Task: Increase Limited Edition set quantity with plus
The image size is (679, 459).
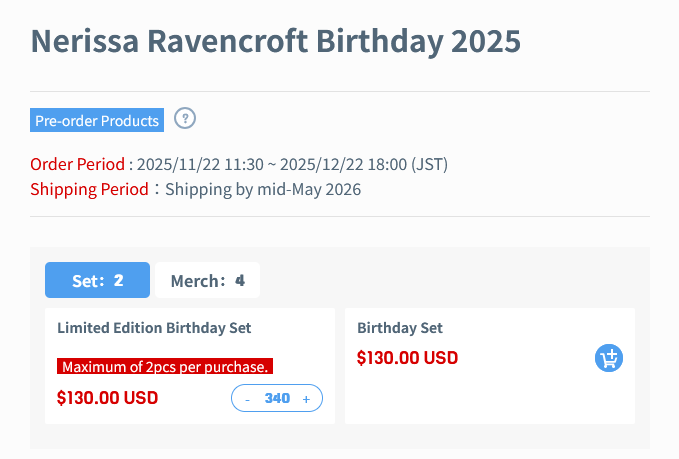Action: (x=306, y=399)
